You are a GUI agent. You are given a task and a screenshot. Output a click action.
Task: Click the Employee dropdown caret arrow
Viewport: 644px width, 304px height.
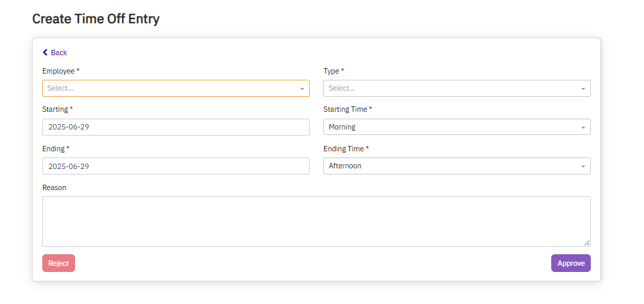302,89
